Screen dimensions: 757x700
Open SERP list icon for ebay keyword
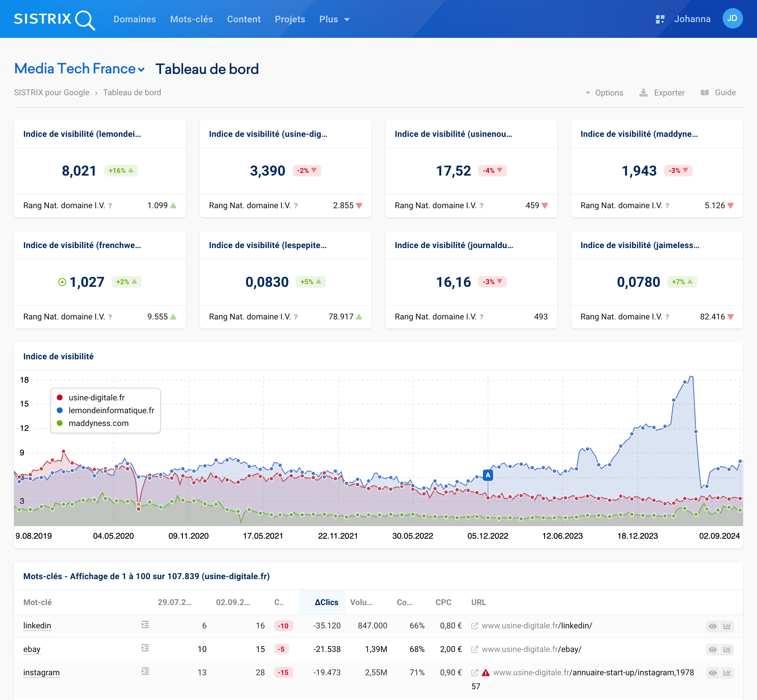(145, 648)
